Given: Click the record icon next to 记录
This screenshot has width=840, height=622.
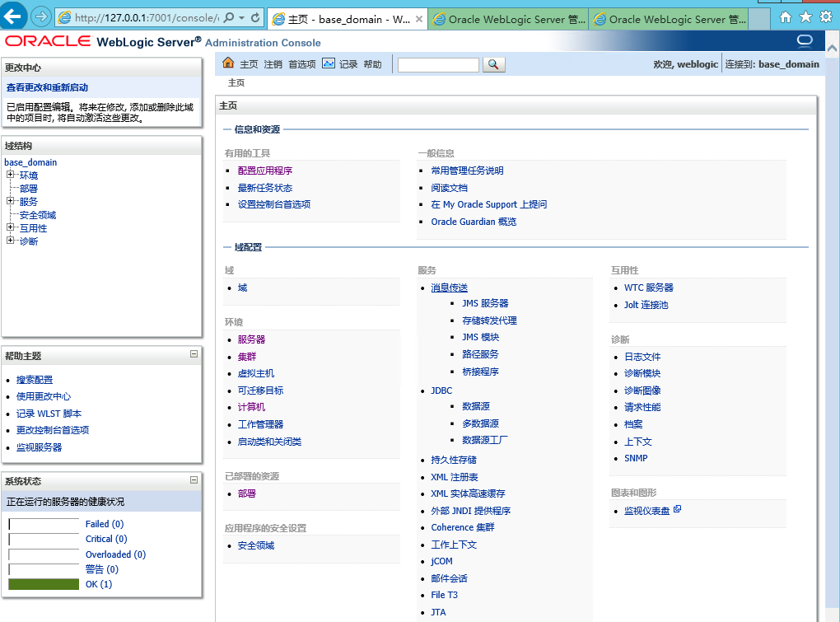Looking at the screenshot, I should (x=329, y=63).
